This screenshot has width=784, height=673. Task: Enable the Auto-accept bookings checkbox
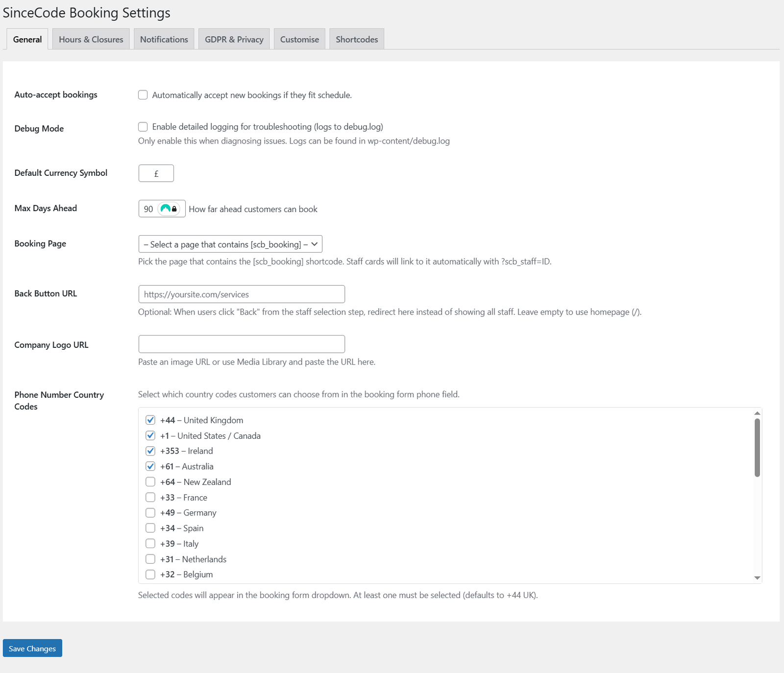[x=143, y=95]
